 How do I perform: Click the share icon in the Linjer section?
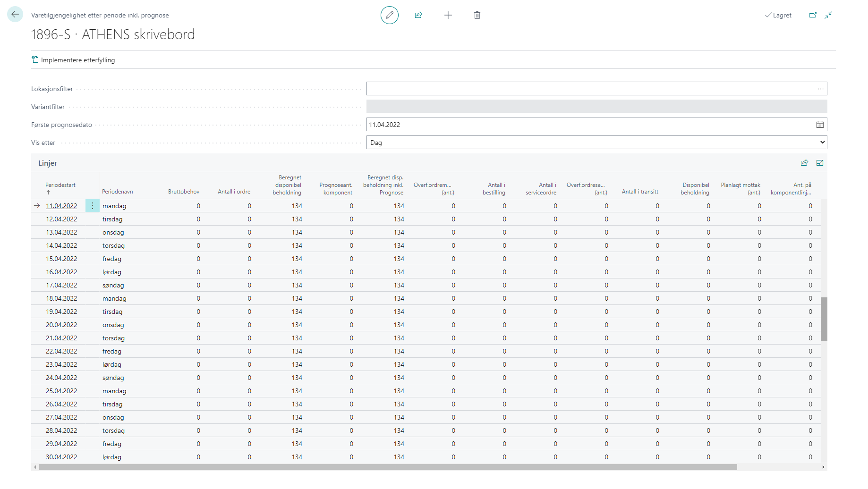coord(804,162)
